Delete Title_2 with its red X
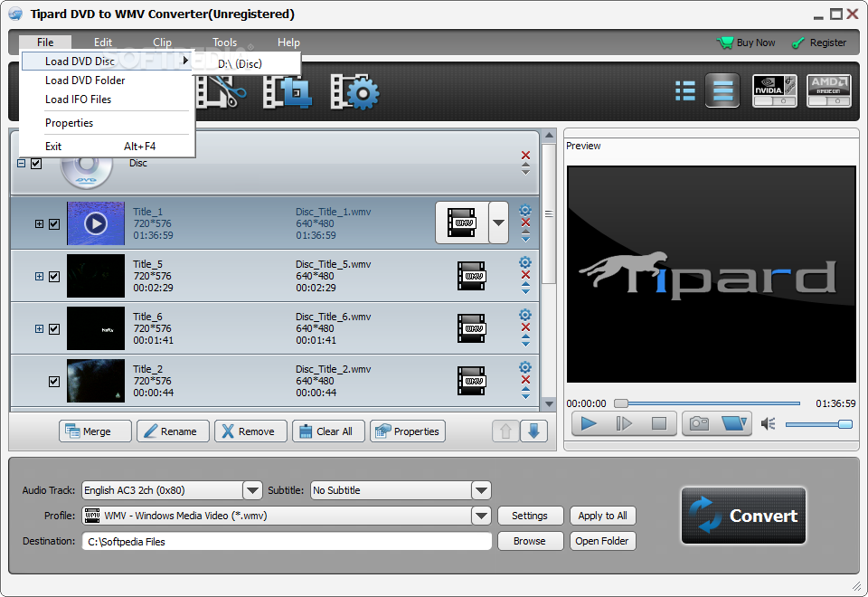Viewport: 868px width, 597px height. tap(525, 379)
